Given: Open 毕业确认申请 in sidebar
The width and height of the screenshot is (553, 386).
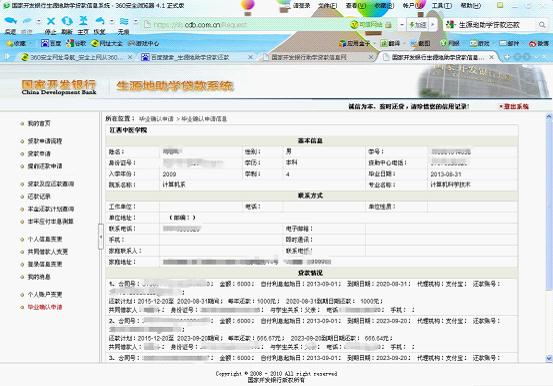Looking at the screenshot, I should [45, 307].
